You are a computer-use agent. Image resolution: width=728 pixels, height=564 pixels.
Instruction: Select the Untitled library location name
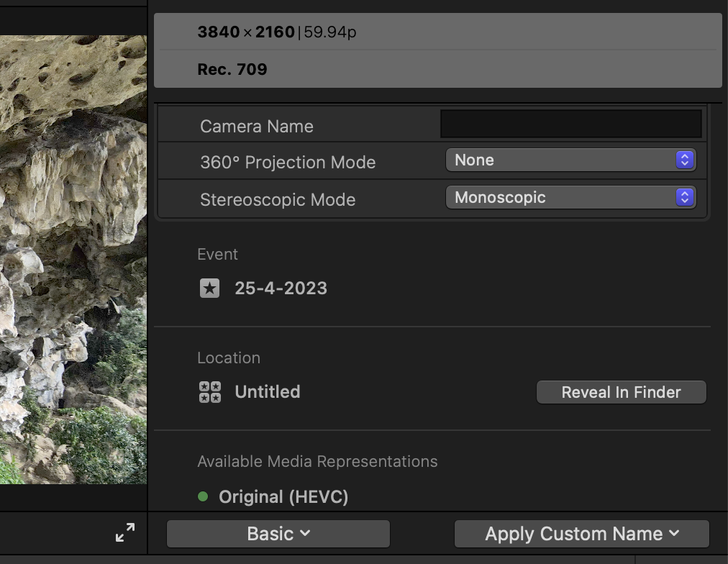click(x=268, y=392)
